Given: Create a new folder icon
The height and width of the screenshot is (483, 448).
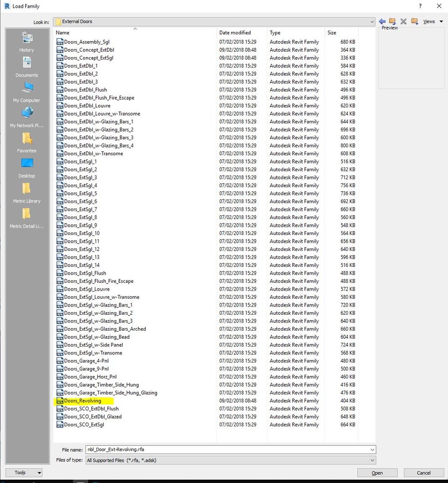Looking at the screenshot, I should point(415,21).
